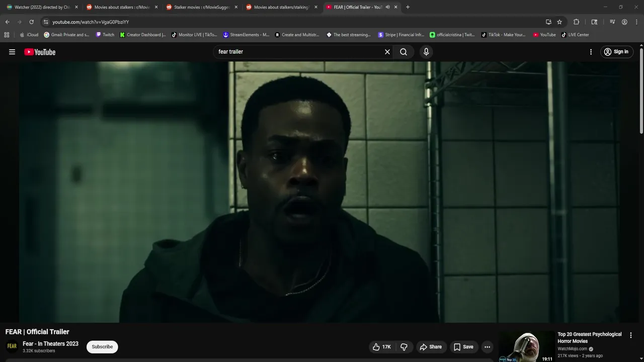Viewport: 644px width, 362px height.
Task: Switch to 'Movies about stalkers/stalking' tab
Action: (x=282, y=7)
